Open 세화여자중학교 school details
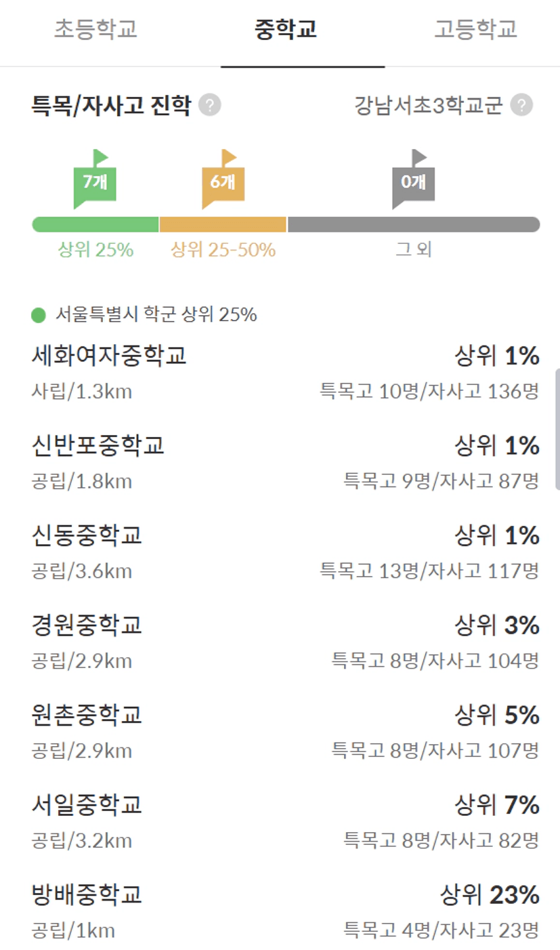The image size is (560, 950). coord(109,356)
